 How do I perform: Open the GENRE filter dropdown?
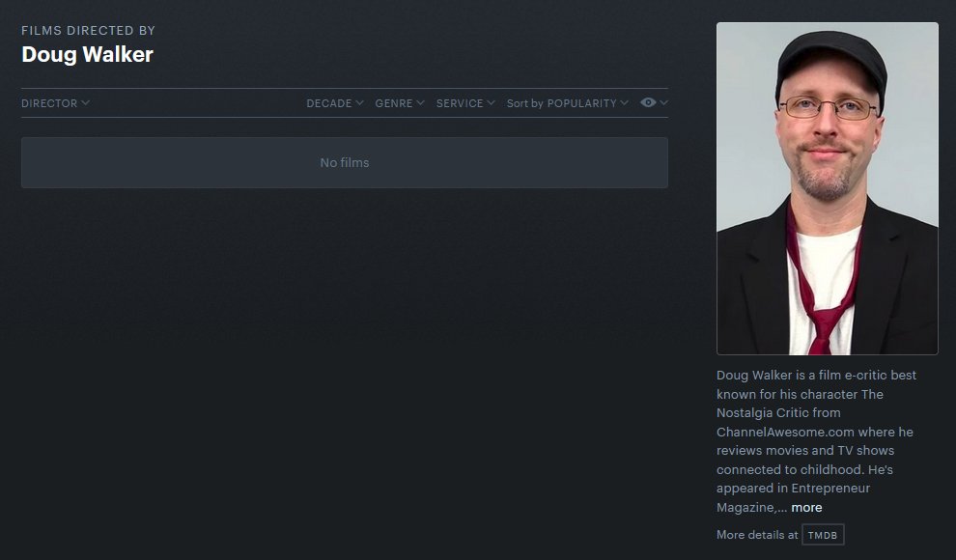tap(400, 103)
